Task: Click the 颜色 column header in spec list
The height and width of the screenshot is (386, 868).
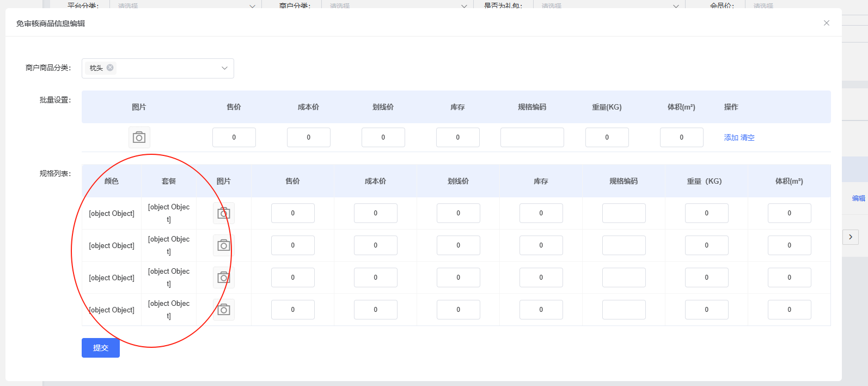Action: tap(112, 181)
